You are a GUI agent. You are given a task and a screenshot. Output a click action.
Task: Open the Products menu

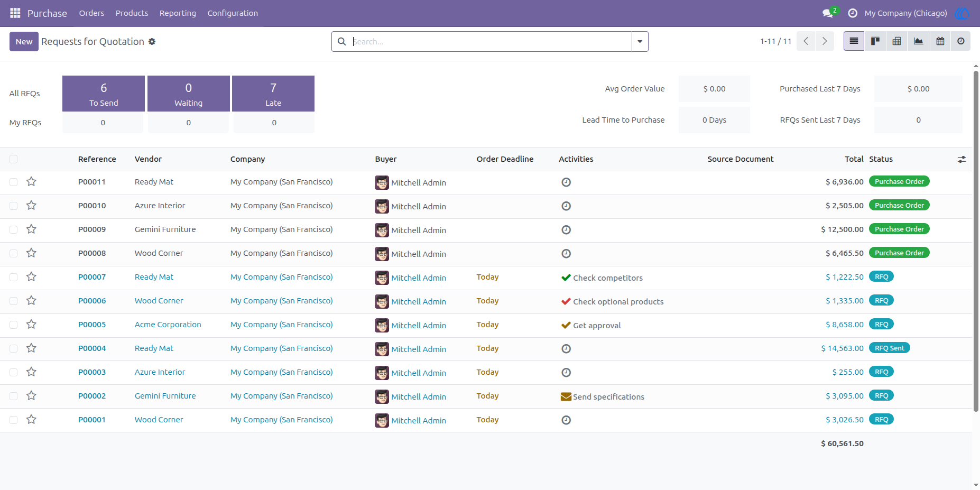[132, 13]
